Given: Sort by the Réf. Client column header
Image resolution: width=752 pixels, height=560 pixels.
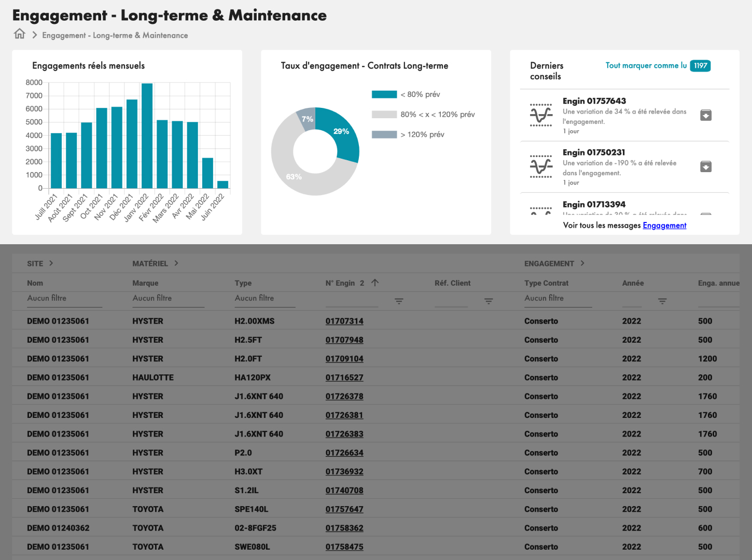Looking at the screenshot, I should [452, 283].
